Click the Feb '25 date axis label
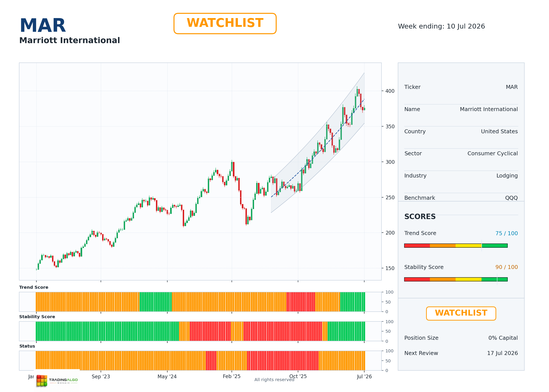The image size is (549, 392). (x=232, y=376)
